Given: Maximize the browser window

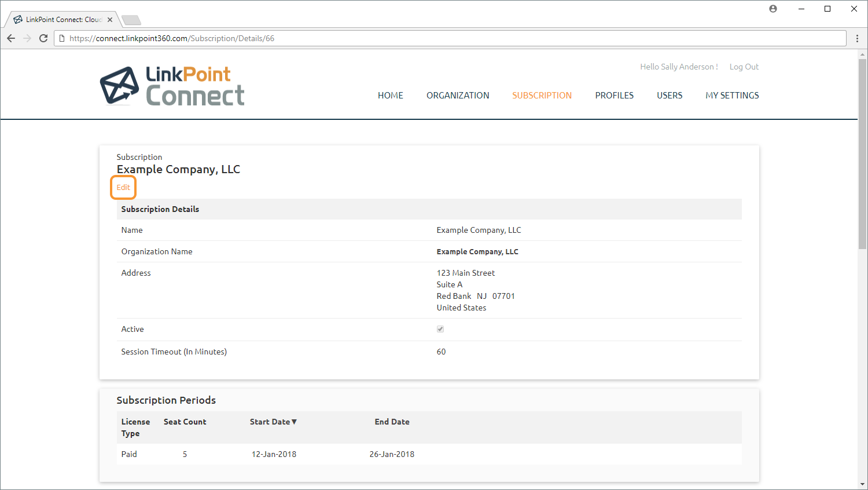Looking at the screenshot, I should click(x=827, y=9).
